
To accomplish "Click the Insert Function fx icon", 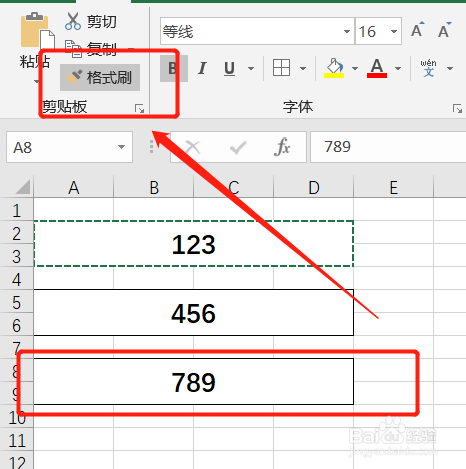I will pyautogui.click(x=282, y=147).
